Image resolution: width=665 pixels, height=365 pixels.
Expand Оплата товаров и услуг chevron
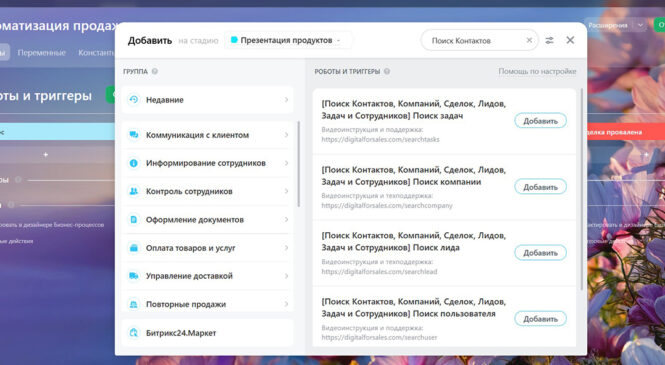[286, 248]
